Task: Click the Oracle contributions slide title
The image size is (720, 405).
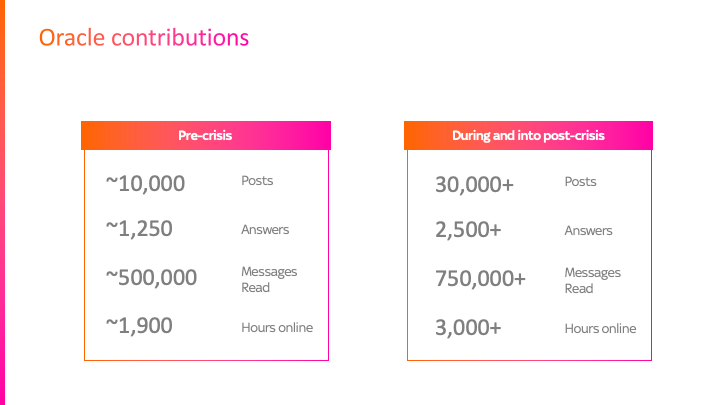Action: (x=144, y=37)
